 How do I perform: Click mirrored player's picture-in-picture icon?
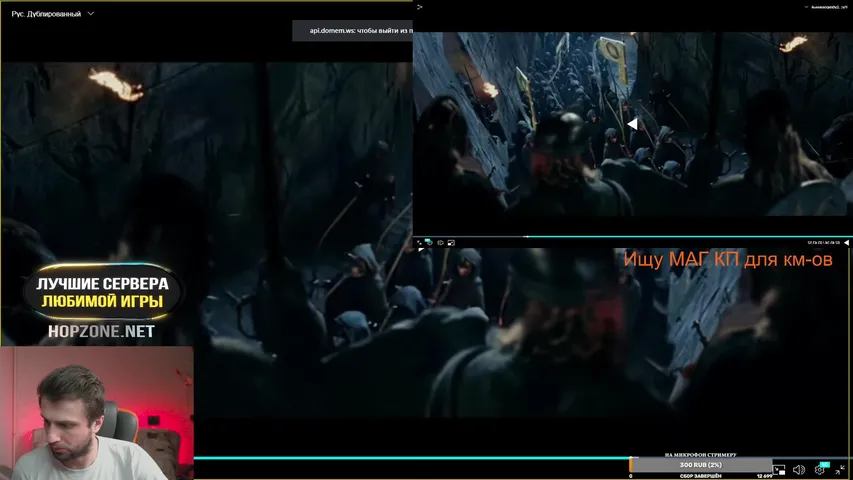coord(451,243)
